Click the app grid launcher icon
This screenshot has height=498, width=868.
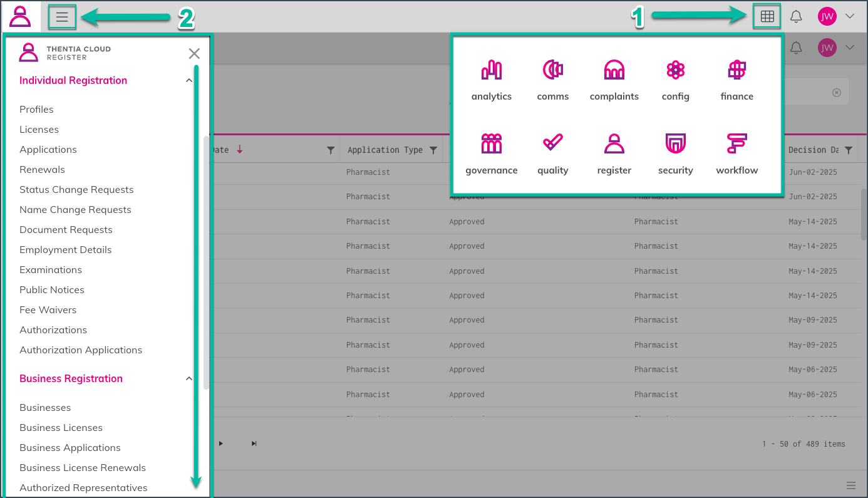pyautogui.click(x=767, y=16)
